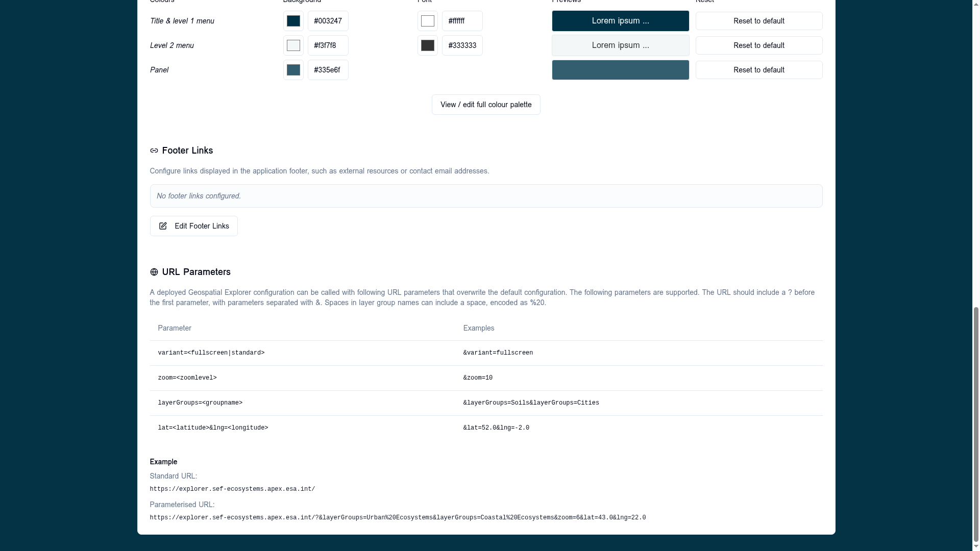Open the Title & level 1 font colour swatch
Image resolution: width=980 pixels, height=551 pixels.
click(x=428, y=21)
